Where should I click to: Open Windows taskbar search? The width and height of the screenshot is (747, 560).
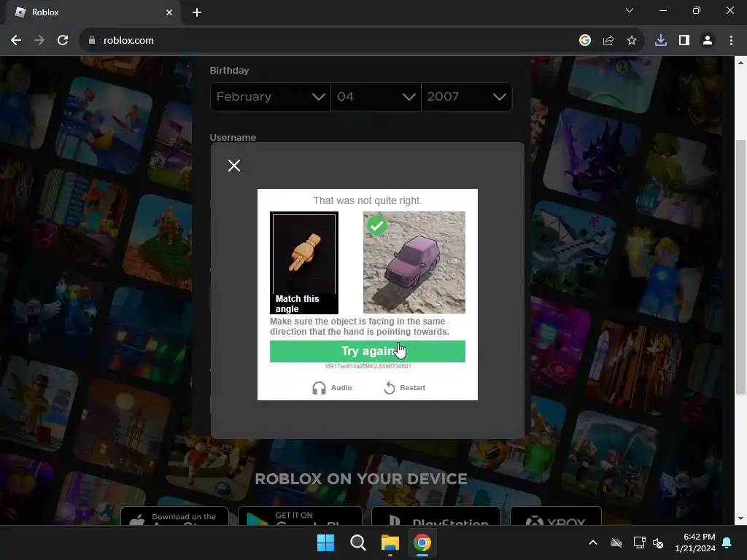(357, 542)
